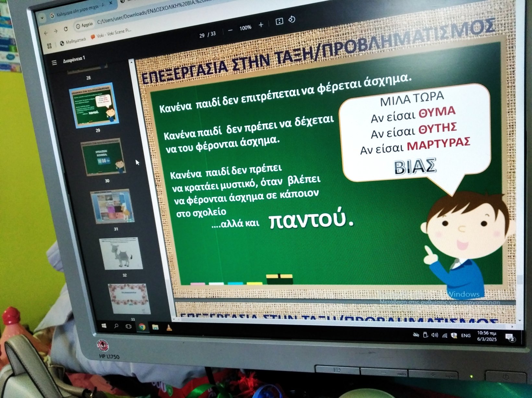Open the Windows Start menu
Viewport: 532px width, 398px height.
point(104,326)
